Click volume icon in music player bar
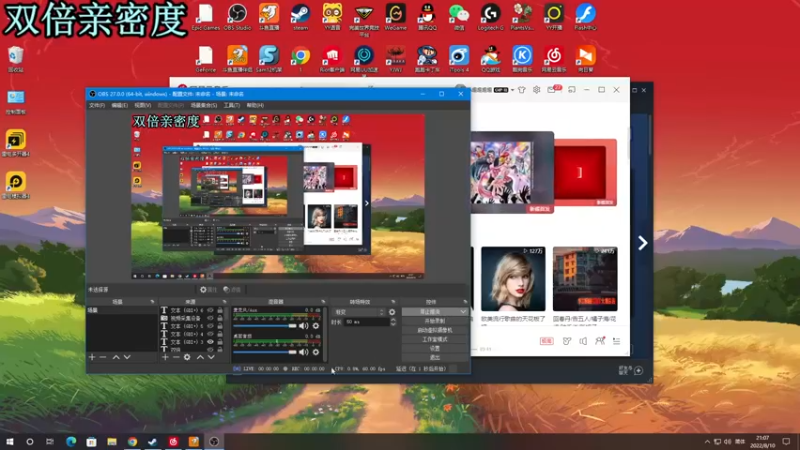800x450 pixels. click(x=583, y=341)
